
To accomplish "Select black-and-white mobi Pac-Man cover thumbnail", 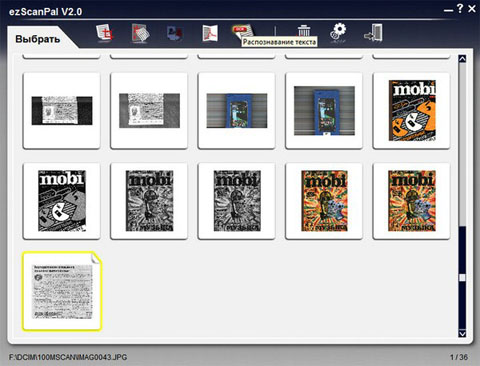I will pos(62,201).
